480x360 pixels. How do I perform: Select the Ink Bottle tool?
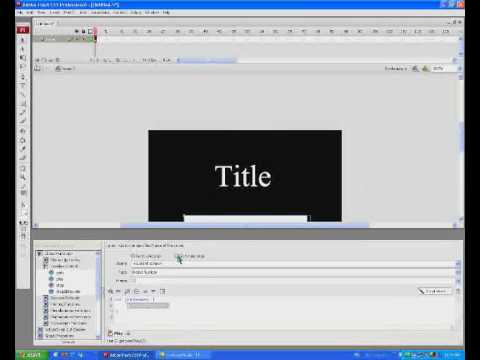23,131
